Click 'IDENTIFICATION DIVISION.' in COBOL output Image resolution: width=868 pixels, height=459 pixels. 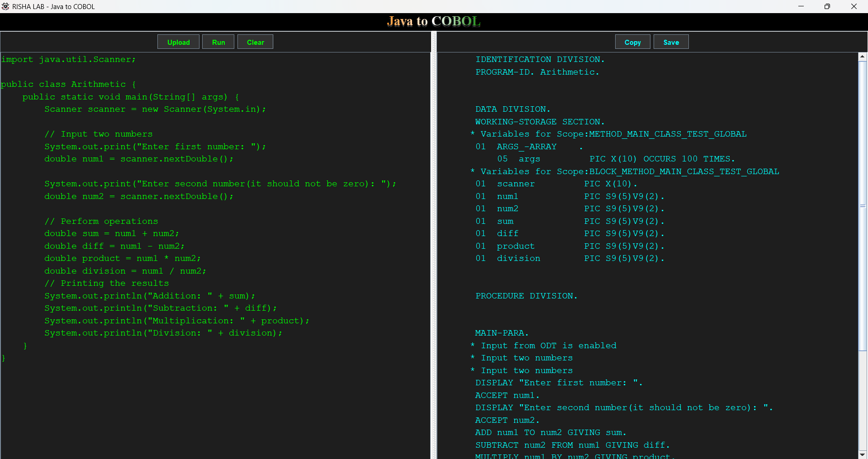(540, 59)
